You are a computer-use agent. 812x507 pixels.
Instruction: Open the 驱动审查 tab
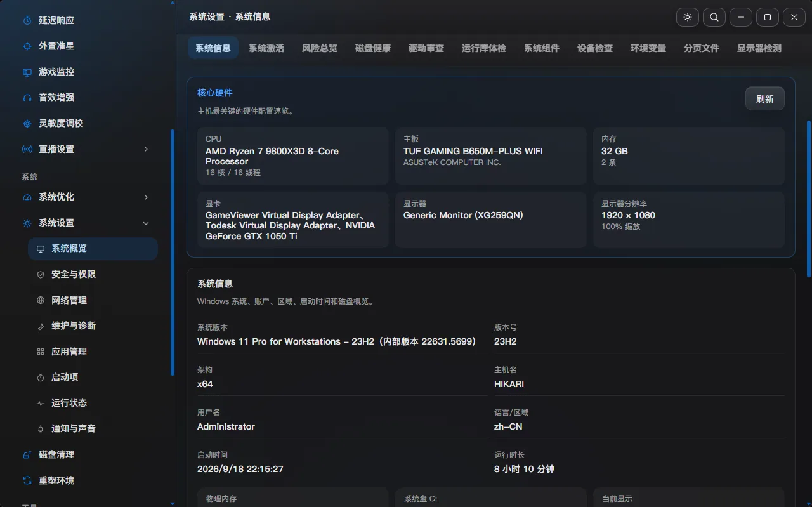[426, 48]
